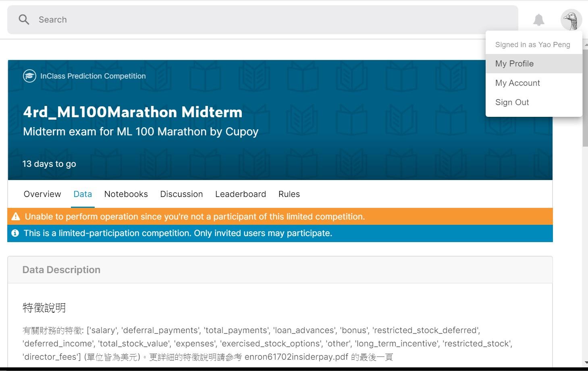Choose Sign Out in user menu

[x=534, y=102]
